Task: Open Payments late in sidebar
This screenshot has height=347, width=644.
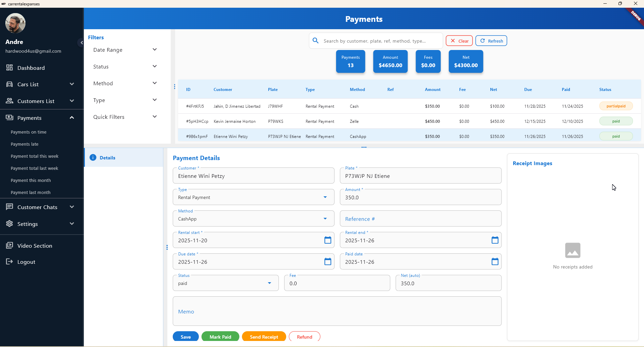Action: (x=24, y=144)
